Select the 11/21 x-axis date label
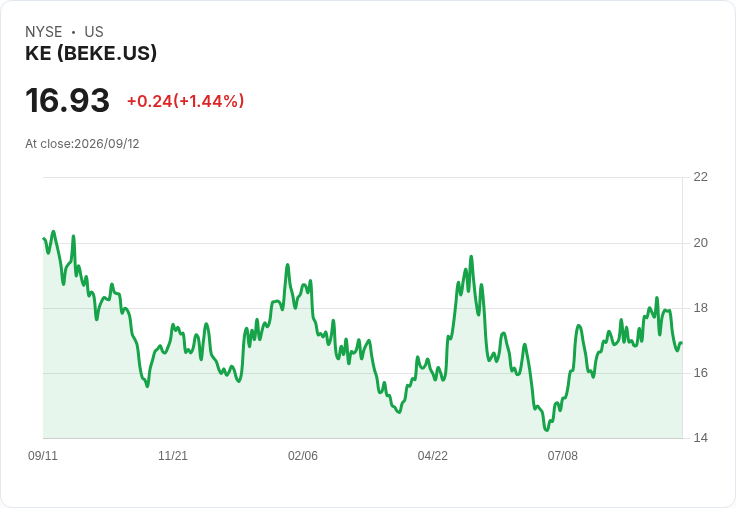 tap(173, 455)
